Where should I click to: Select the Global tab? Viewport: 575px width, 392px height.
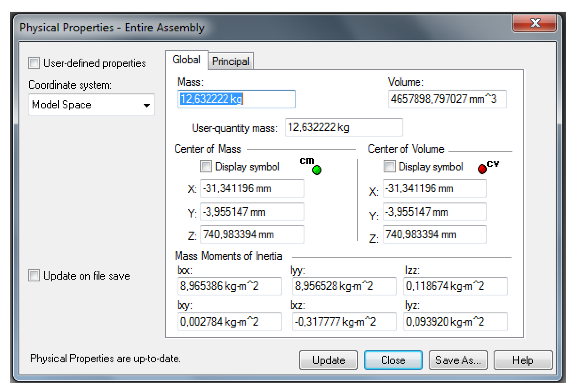pos(186,60)
